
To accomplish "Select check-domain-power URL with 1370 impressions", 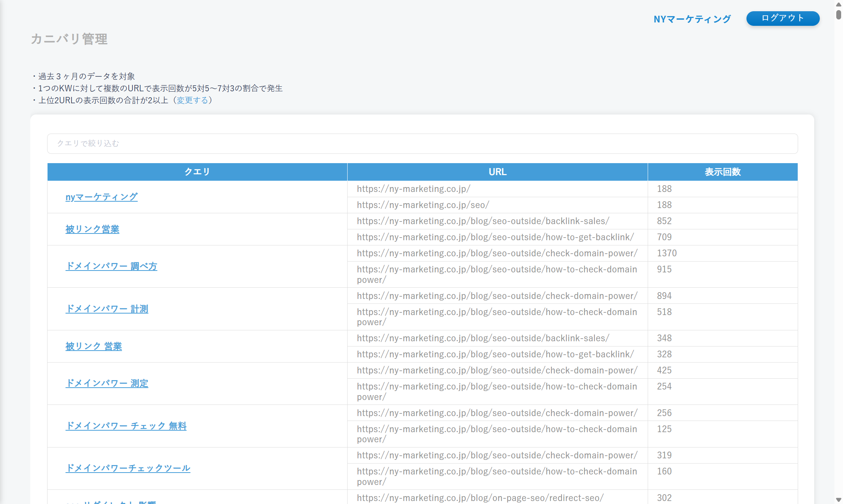I will (498, 253).
